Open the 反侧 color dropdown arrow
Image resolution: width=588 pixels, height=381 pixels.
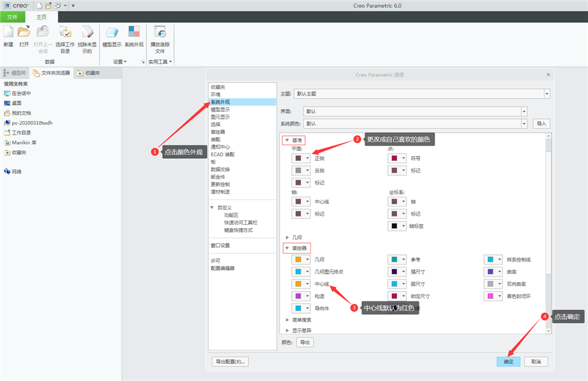click(x=307, y=171)
